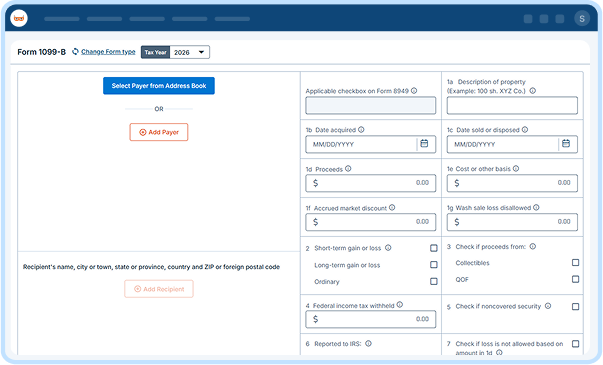Screen dimensions: 603x365
Task: Open Applicable checkbox on Form 8949 dropdown
Action: tap(371, 105)
